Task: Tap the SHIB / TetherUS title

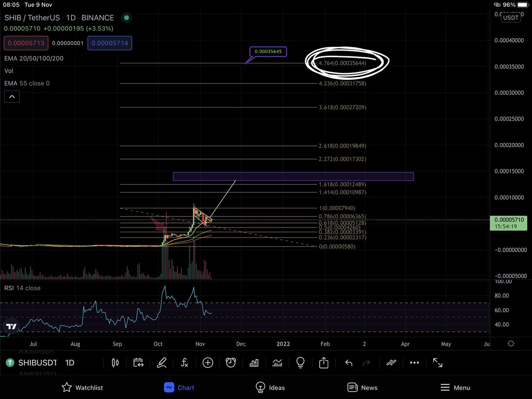Action: point(32,18)
